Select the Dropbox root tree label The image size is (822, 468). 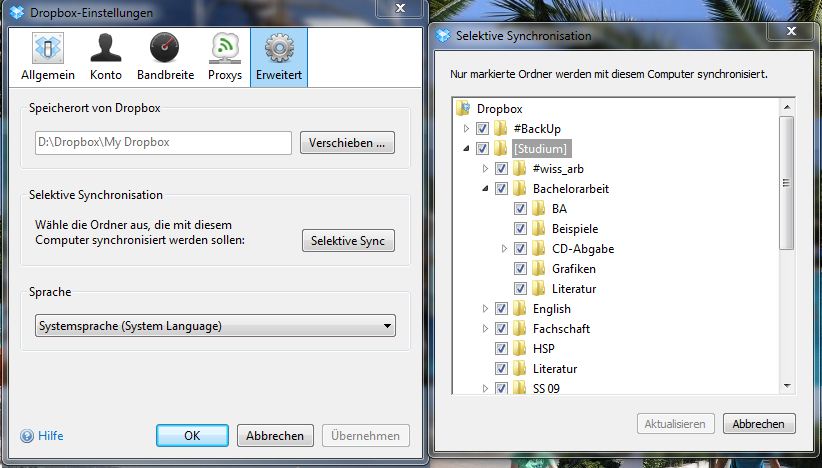coord(500,109)
